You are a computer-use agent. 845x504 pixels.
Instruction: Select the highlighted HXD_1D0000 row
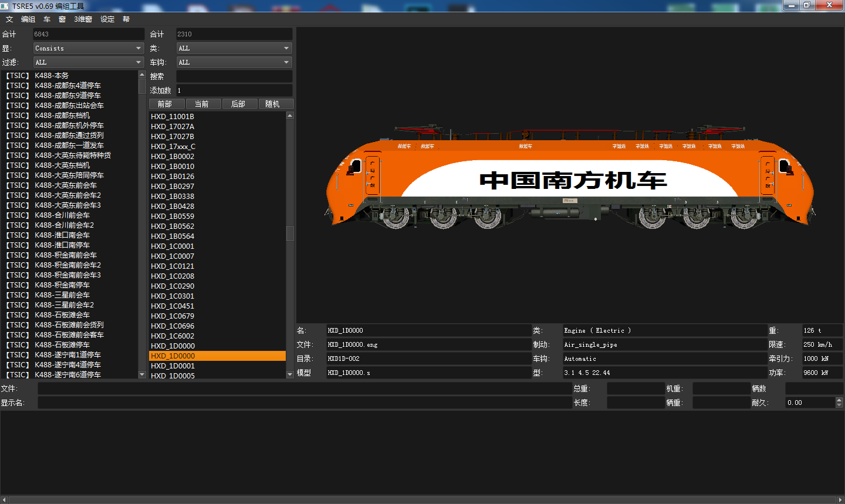[x=217, y=356]
